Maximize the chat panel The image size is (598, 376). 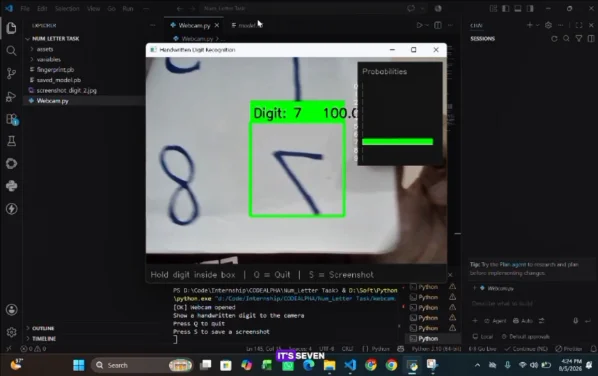pyautogui.click(x=579, y=25)
